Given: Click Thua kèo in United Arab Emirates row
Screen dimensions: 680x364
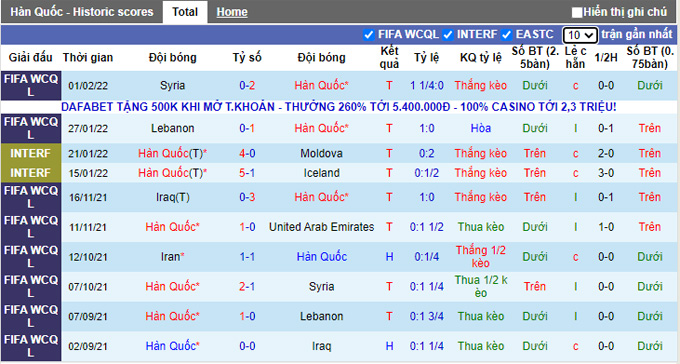Looking at the screenshot, I should click(x=481, y=227).
